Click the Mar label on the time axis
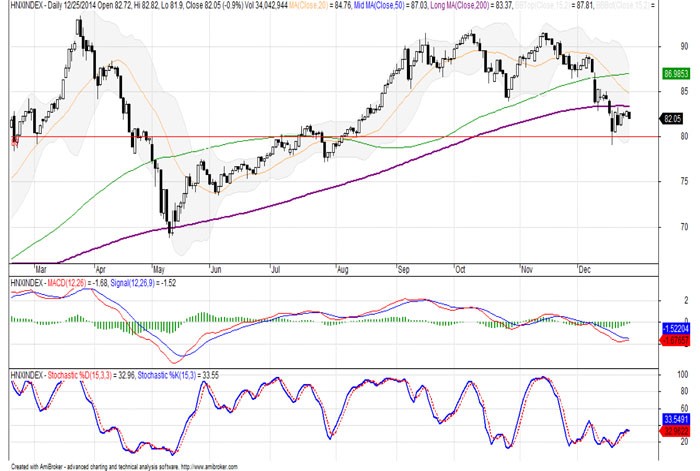 tap(40, 269)
